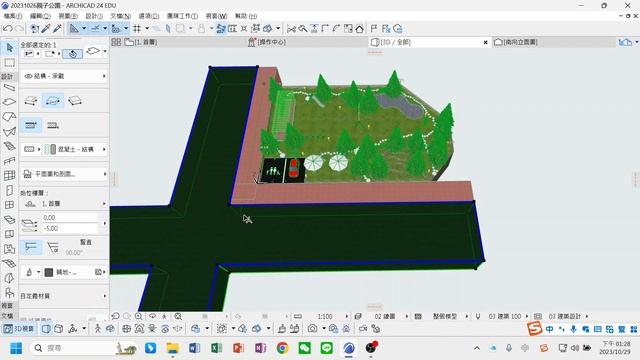Select the perpendicular edge angle option
640x360 pixels.
31,247
